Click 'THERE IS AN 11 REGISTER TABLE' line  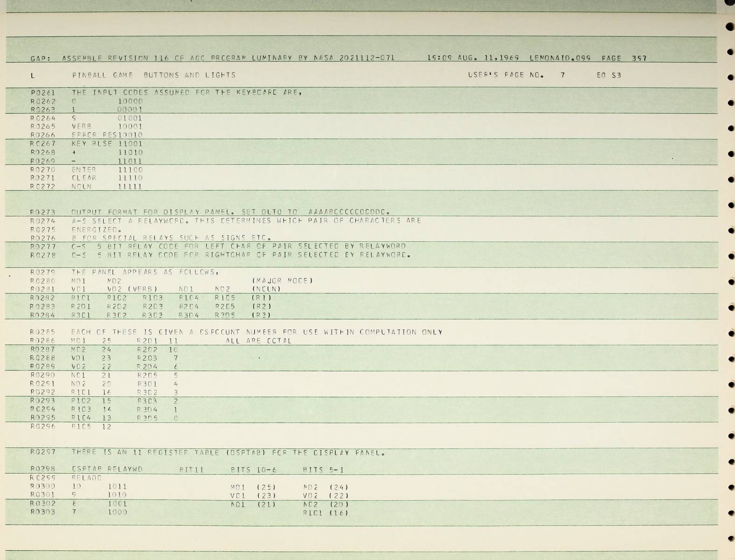229,452
